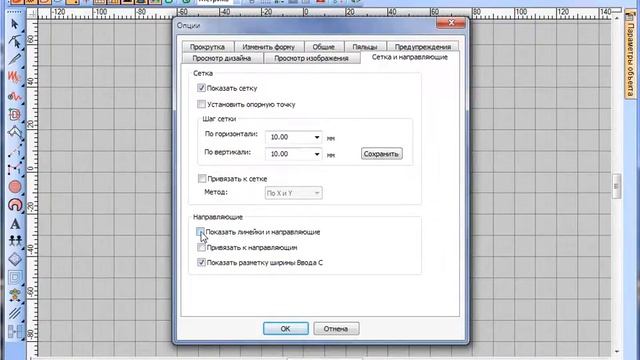Select the solid red circle tool
Image resolution: width=640 pixels, height=360 pixels.
[15, 187]
